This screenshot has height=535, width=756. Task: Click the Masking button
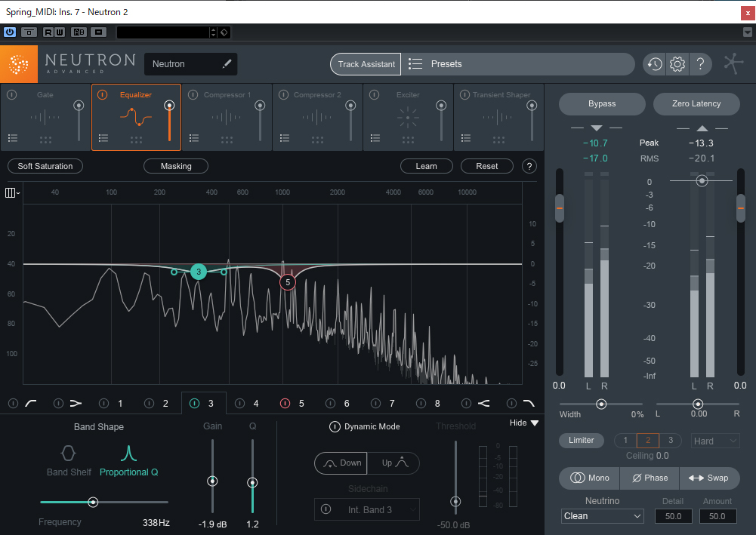pyautogui.click(x=176, y=166)
